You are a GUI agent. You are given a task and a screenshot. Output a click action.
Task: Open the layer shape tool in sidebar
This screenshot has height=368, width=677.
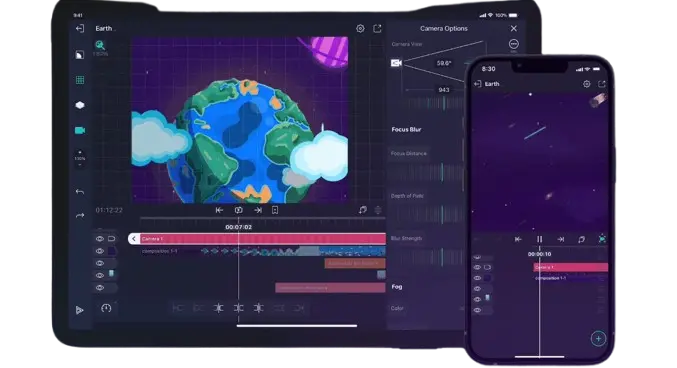pos(79,55)
